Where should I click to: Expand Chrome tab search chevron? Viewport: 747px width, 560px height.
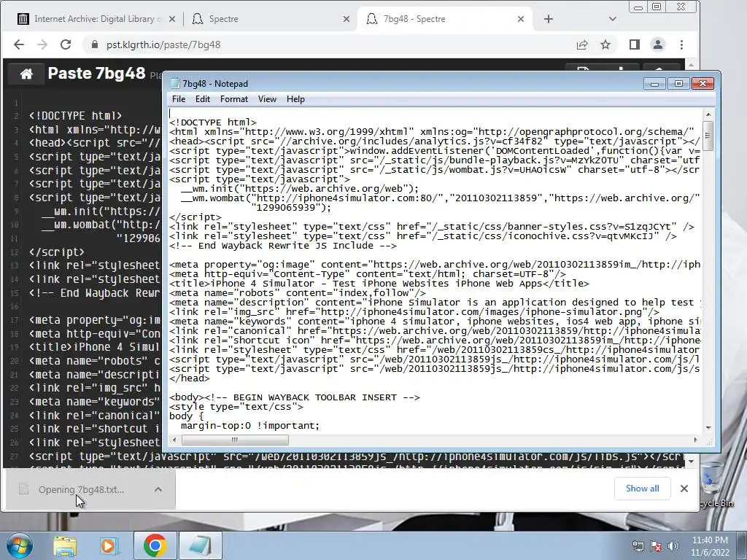(x=613, y=19)
